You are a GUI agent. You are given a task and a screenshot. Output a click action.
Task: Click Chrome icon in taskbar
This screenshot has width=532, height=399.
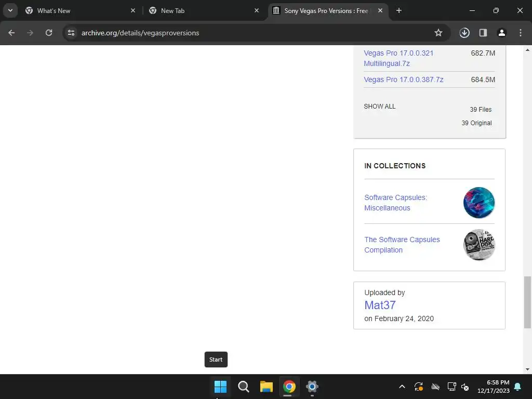click(x=289, y=387)
